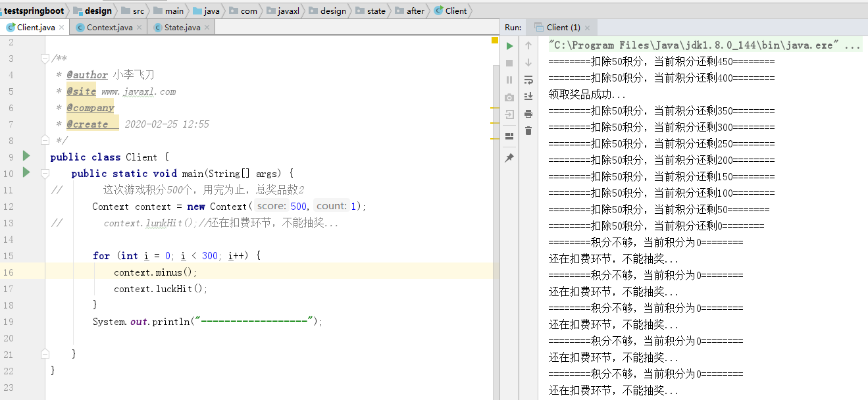Click the camera Dump Threads icon
This screenshot has height=400, width=868.
point(509,97)
